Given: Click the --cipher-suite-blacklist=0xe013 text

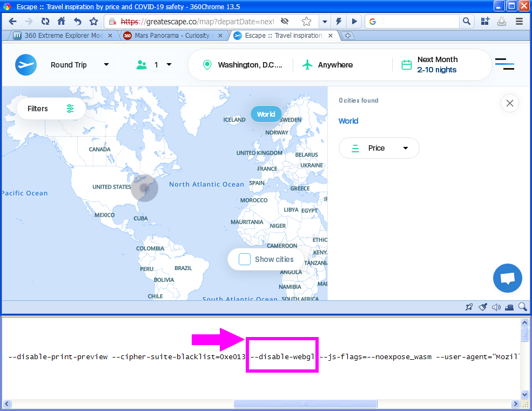Looking at the screenshot, I should pos(178,356).
